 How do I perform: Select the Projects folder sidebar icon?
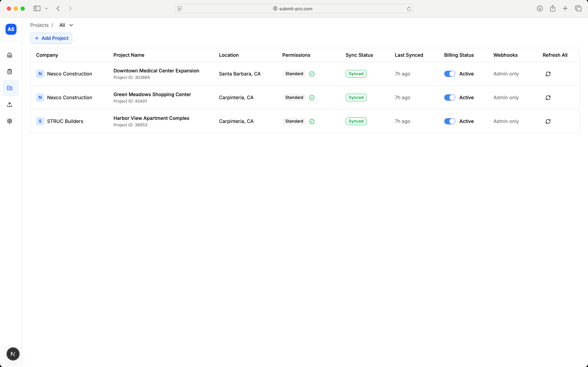click(10, 88)
